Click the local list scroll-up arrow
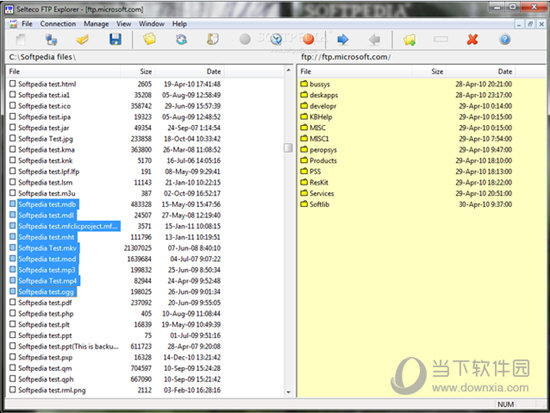 [x=288, y=70]
